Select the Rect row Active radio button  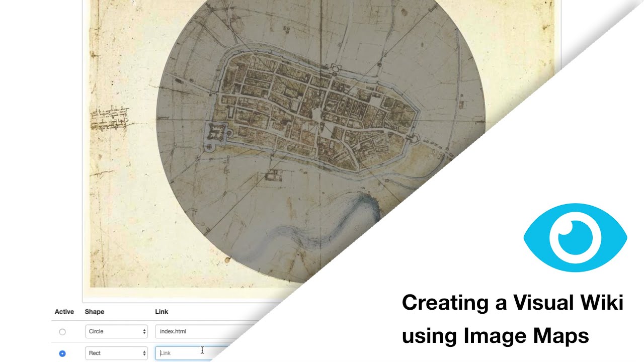tap(62, 353)
